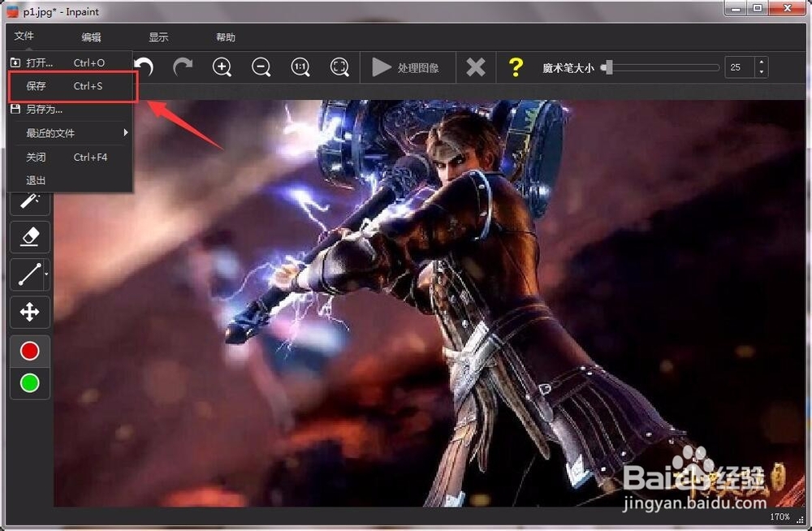Click the X clear selection icon
Image resolution: width=812 pixels, height=531 pixels.
[476, 67]
